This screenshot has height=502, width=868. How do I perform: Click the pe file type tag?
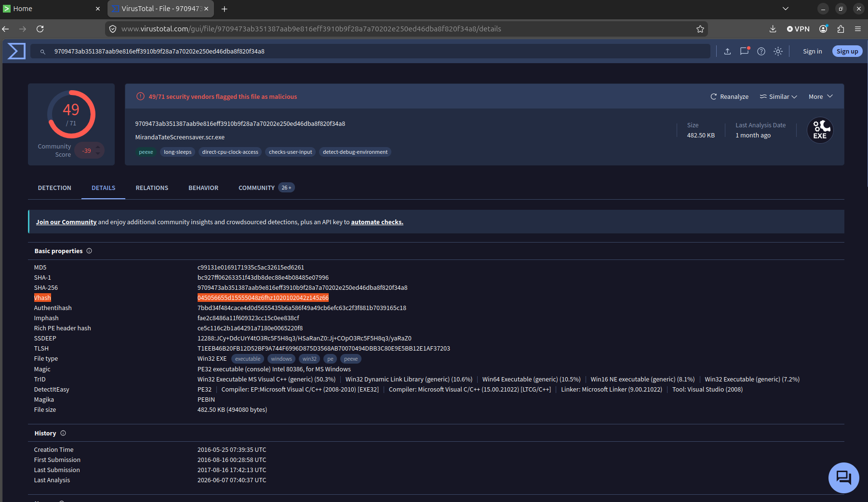tap(330, 359)
